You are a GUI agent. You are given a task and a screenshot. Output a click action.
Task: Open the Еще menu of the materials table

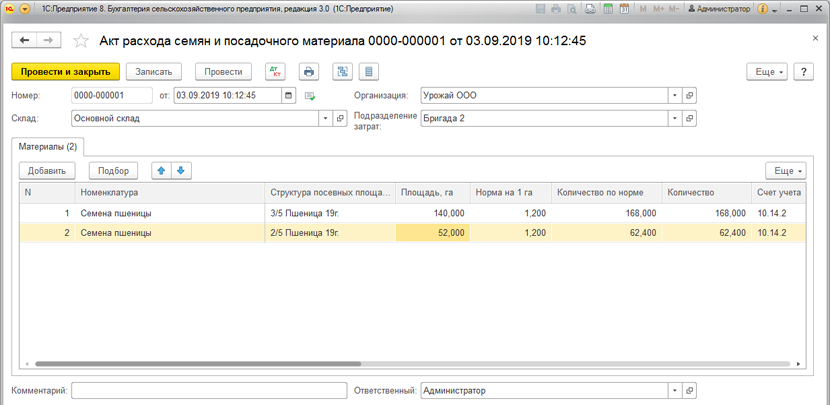click(786, 170)
